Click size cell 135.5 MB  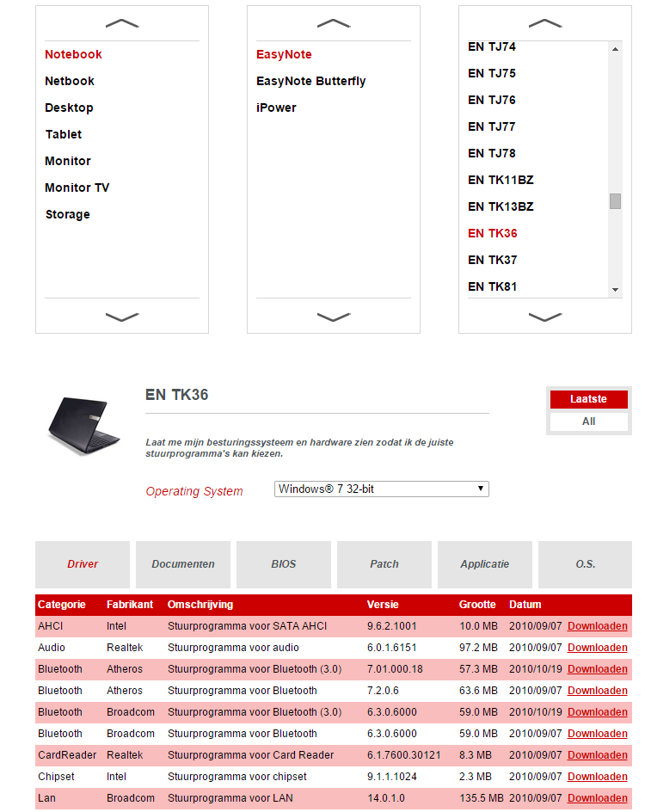click(482, 798)
